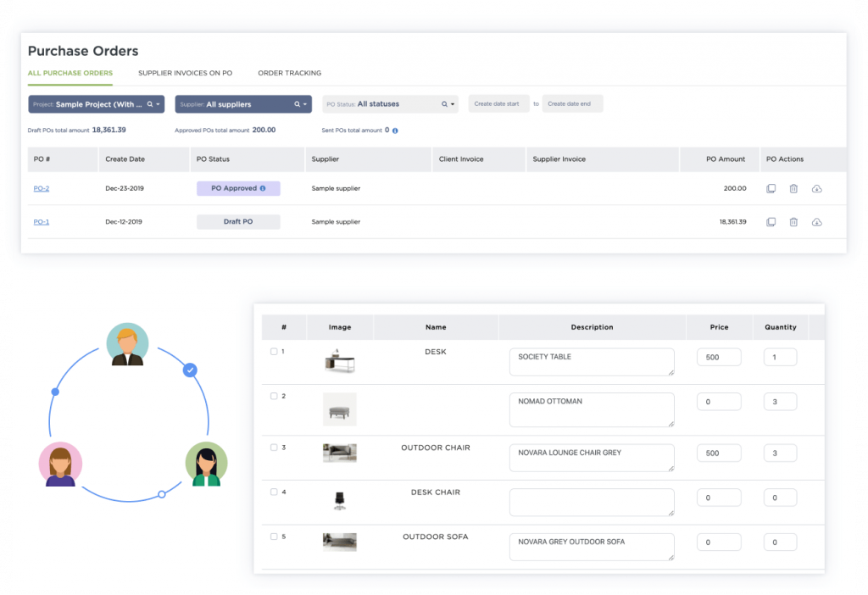Image resolution: width=868 pixels, height=595 pixels.
Task: Download PO-2 with cloud icon
Action: (816, 189)
